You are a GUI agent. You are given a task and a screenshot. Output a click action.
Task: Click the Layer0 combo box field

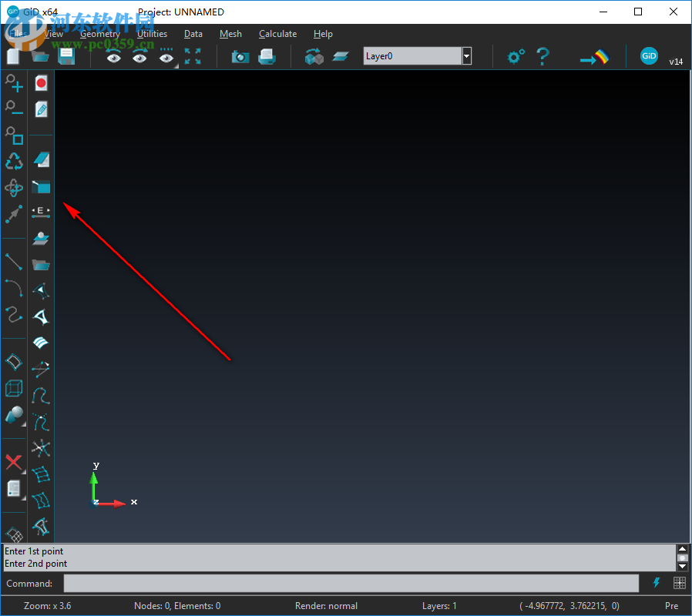412,56
